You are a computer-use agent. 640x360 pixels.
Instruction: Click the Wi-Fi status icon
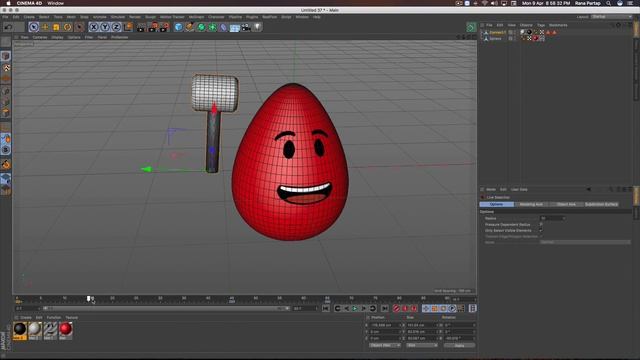pos(484,3)
